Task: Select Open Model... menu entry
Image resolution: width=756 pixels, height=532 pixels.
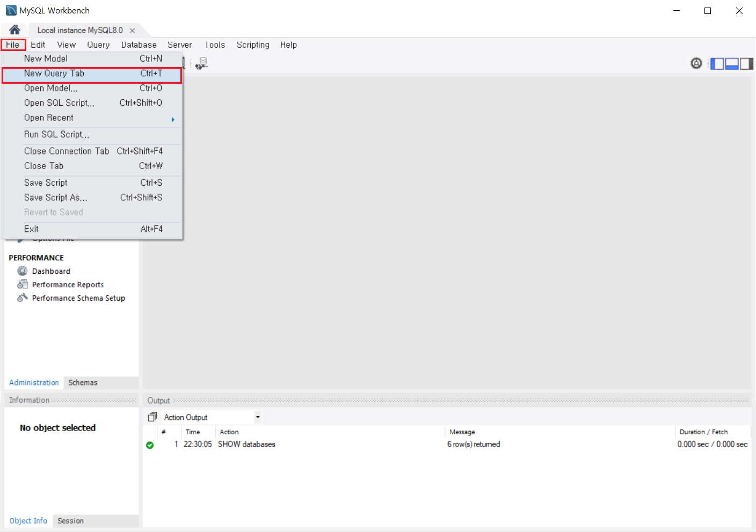Action: 92,88
